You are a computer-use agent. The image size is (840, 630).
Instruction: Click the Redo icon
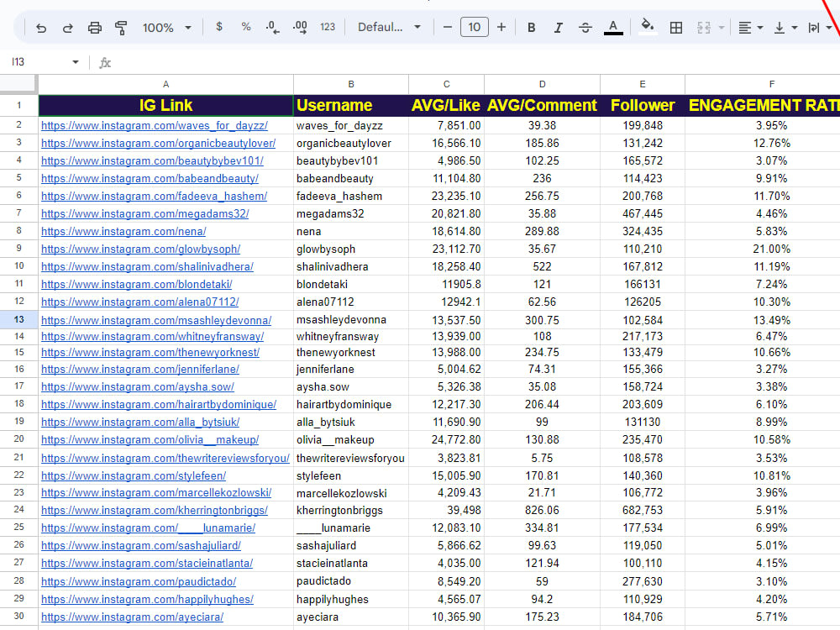68,27
